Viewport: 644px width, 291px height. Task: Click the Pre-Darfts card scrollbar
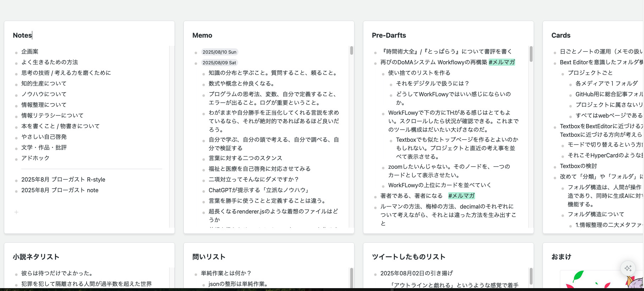pos(531,54)
